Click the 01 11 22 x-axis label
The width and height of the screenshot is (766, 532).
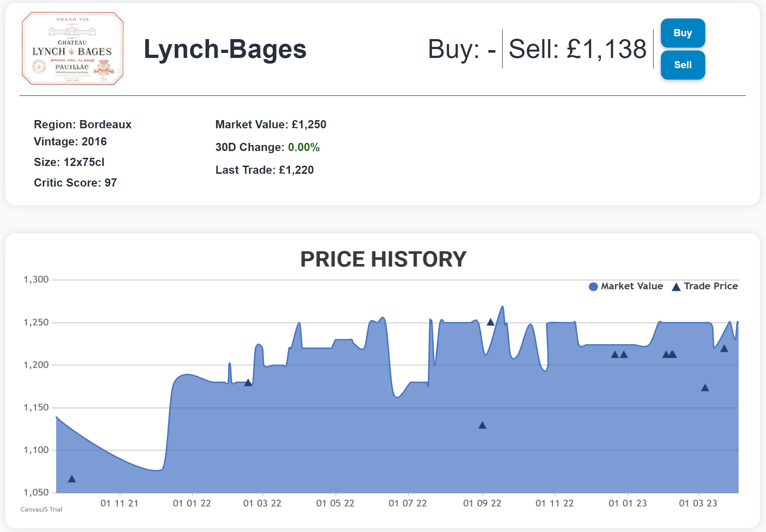coord(555,503)
